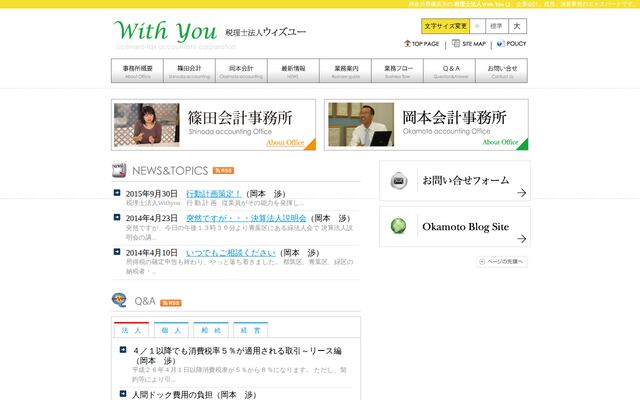Click ページの先頭へ back-to-top button
Screen dimensions: 640x400
point(502,262)
